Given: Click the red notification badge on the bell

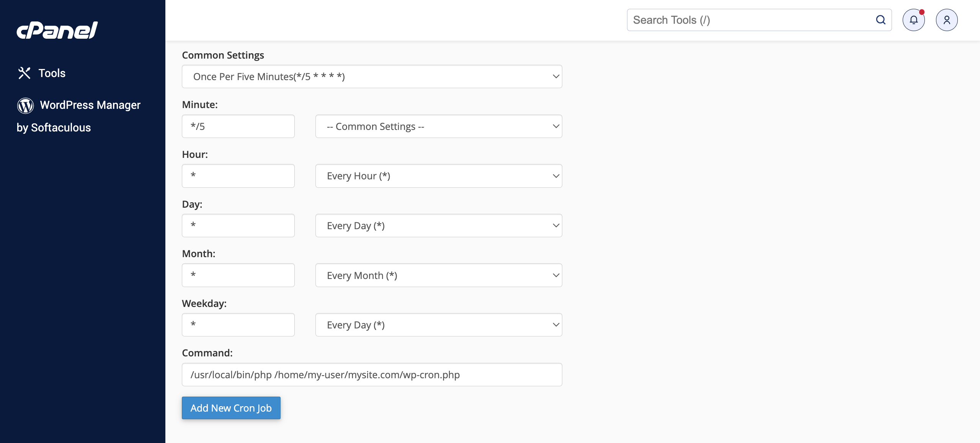Looking at the screenshot, I should (x=921, y=12).
